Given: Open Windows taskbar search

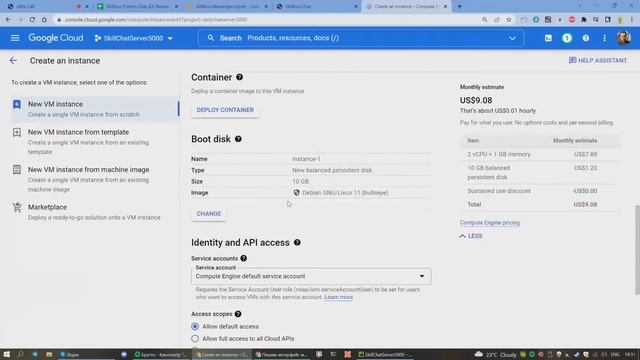Looking at the screenshot, I should [x=20, y=354].
